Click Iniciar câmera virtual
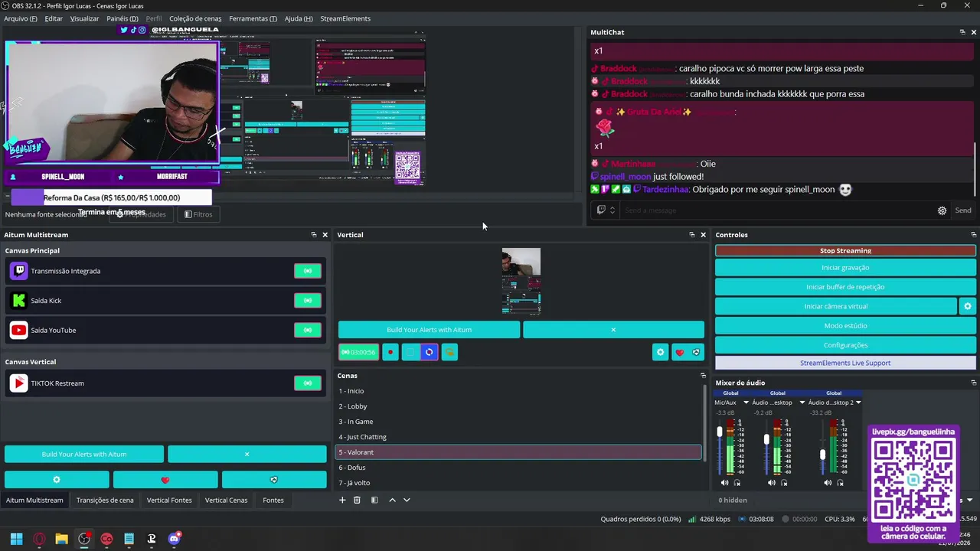The image size is (980, 551). point(835,306)
